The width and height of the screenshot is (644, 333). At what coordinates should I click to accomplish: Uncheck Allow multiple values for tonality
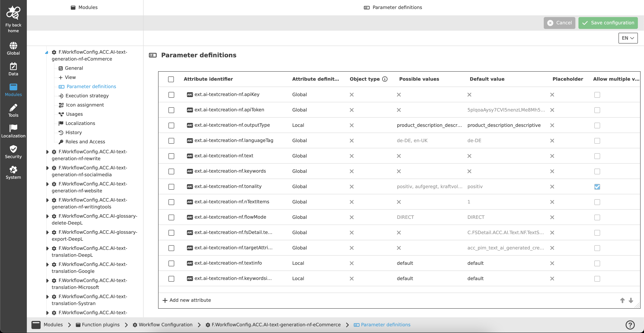tap(597, 186)
